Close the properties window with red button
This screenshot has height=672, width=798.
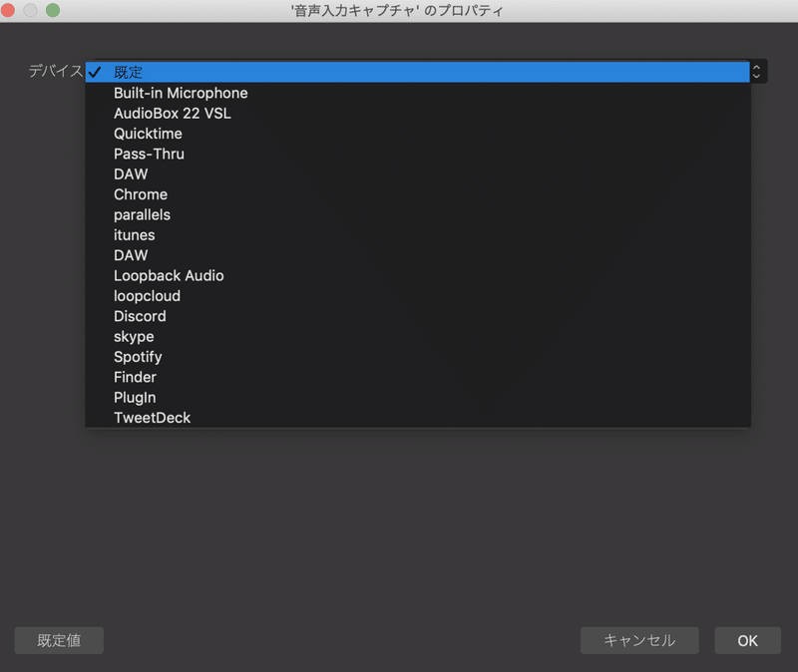tap(8, 10)
